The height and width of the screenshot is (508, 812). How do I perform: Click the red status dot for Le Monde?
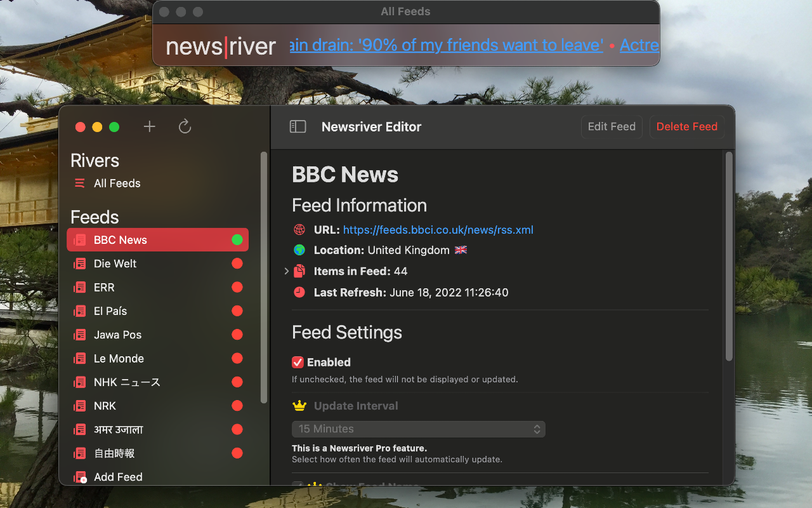(237, 359)
